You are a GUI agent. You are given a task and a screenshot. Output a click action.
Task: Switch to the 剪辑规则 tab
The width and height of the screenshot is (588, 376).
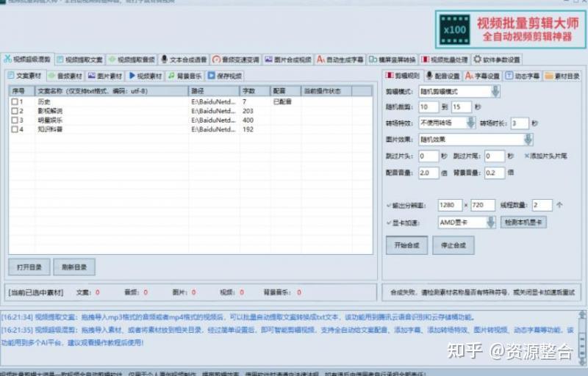(403, 76)
